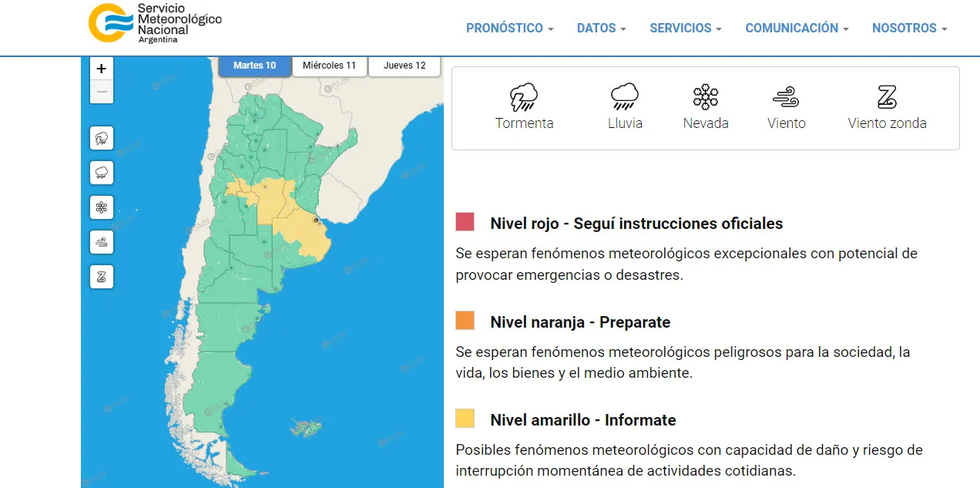Click the Servicio Meteorológico Nacional logo
This screenshot has height=488, width=980.
(x=154, y=22)
